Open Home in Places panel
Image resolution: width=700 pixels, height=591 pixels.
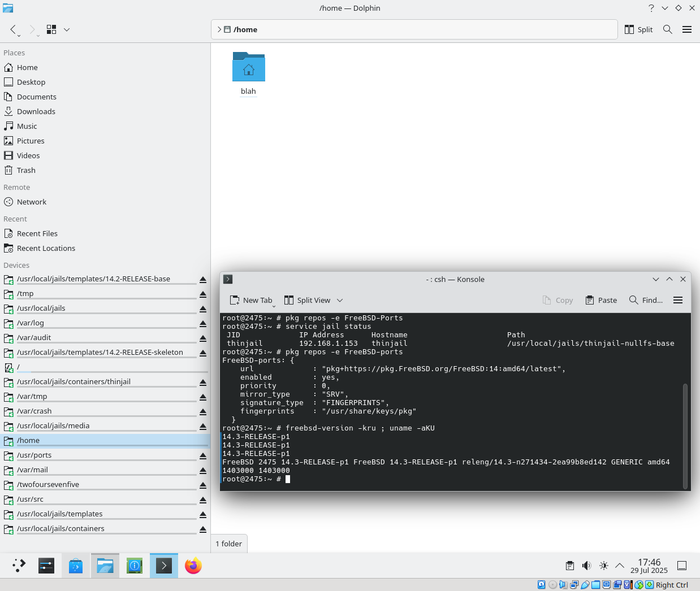point(105,67)
